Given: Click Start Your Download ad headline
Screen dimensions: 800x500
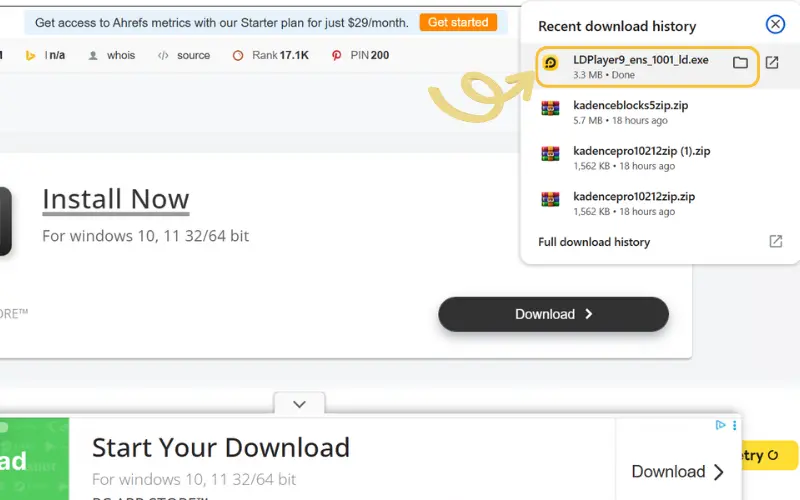Looking at the screenshot, I should (x=220, y=447).
